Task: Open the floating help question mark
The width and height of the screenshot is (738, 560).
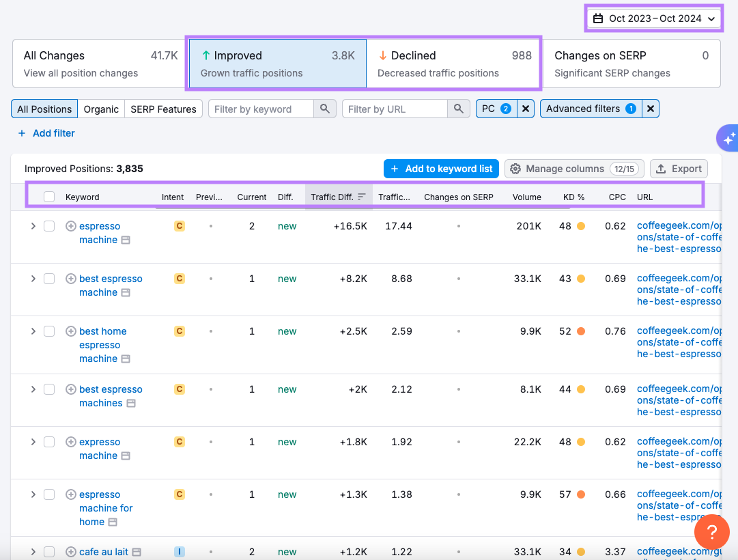Action: (711, 532)
